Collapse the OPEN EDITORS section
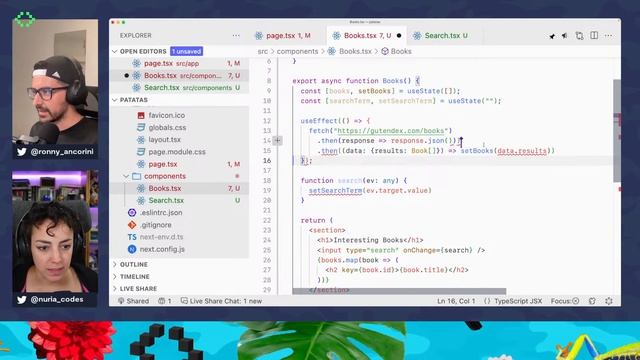 (115, 51)
